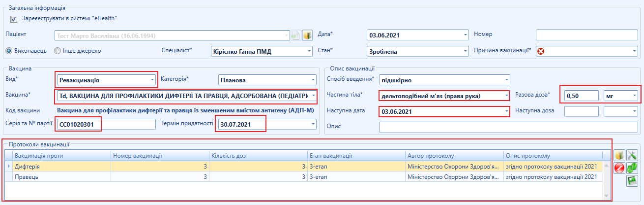Click 3-етап cell in Дифтерія row

[x=357, y=166]
